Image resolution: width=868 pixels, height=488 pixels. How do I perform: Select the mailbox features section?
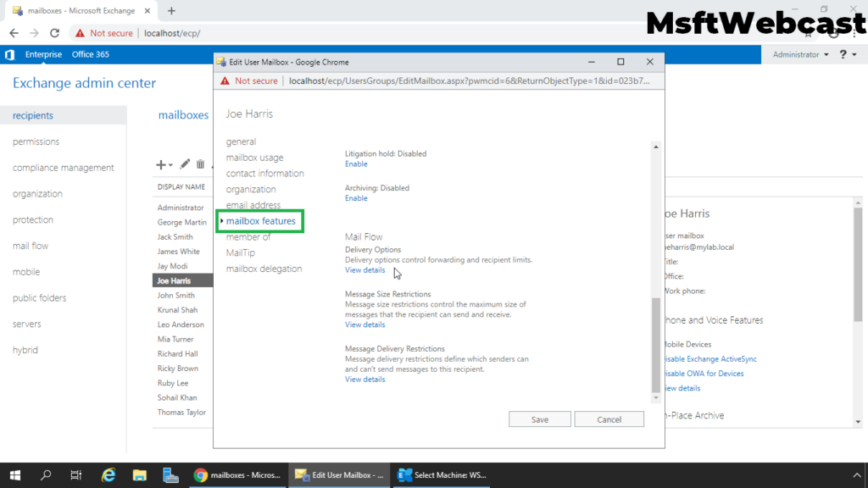261,221
